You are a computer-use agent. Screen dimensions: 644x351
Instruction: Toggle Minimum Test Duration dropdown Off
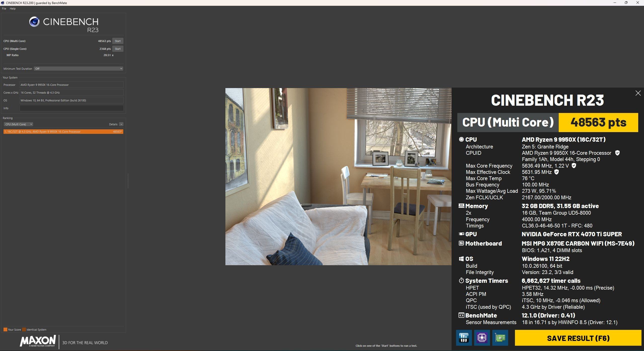point(79,68)
